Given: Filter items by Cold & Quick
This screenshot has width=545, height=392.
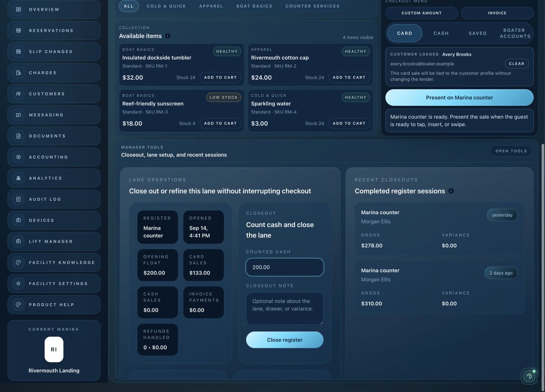Looking at the screenshot, I should (166, 6).
